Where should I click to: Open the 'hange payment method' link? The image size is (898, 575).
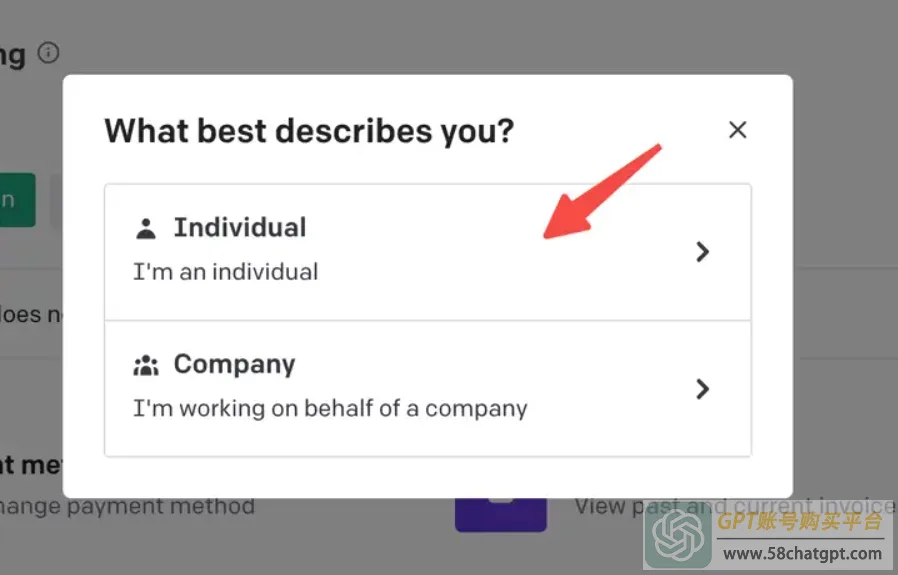click(127, 506)
